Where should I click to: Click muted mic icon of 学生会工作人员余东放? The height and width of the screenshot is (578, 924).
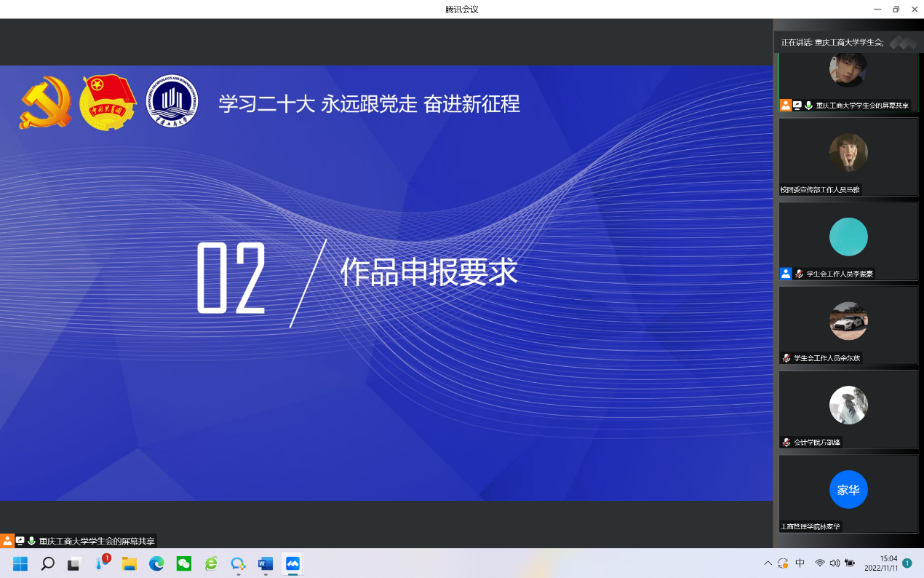coord(786,358)
